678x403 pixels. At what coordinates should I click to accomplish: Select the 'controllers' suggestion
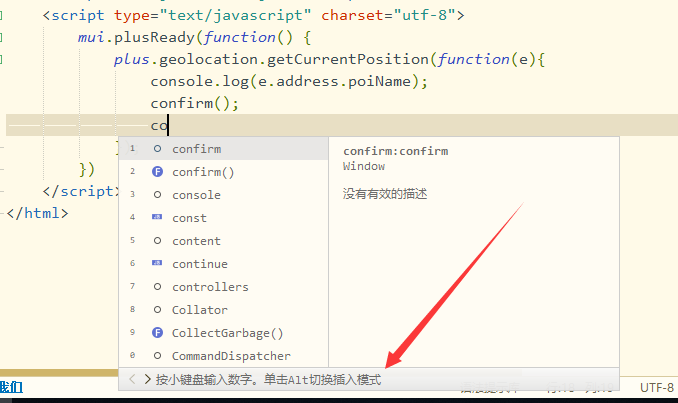click(x=224, y=287)
